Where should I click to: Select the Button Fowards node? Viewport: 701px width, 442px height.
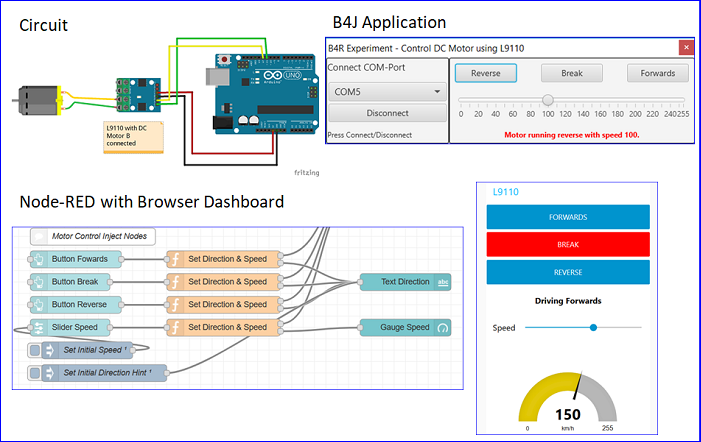coord(76,259)
